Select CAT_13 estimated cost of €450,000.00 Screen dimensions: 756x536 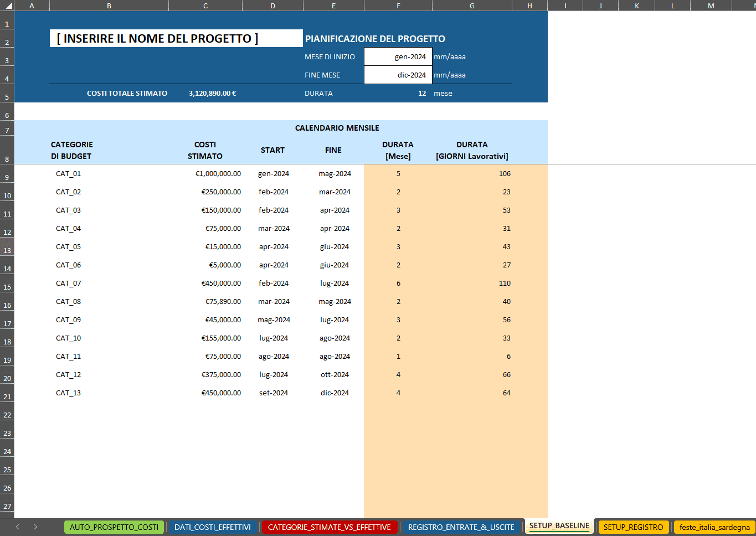[x=205, y=393]
